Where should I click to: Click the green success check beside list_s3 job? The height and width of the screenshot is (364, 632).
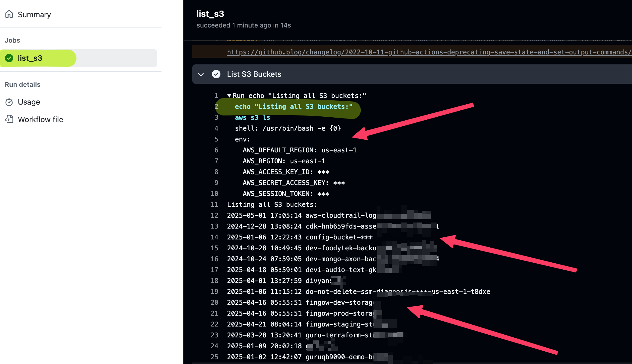pyautogui.click(x=8, y=58)
